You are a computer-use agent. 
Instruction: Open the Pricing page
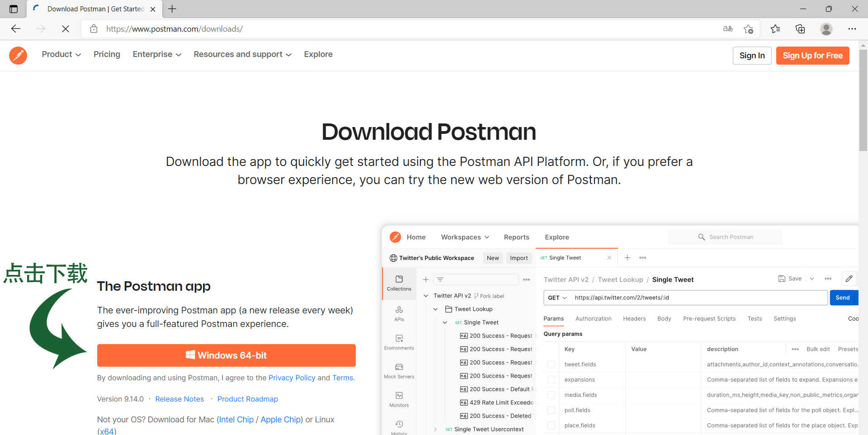[x=107, y=54]
